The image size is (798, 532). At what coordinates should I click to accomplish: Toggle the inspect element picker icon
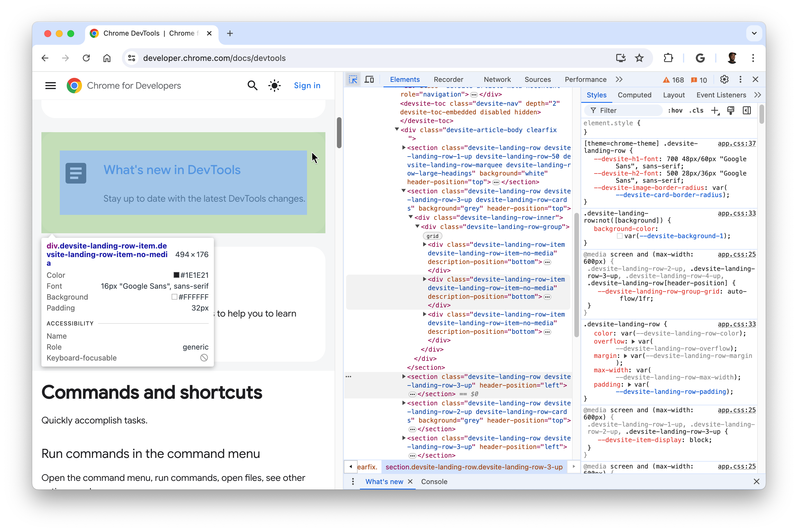pyautogui.click(x=352, y=79)
